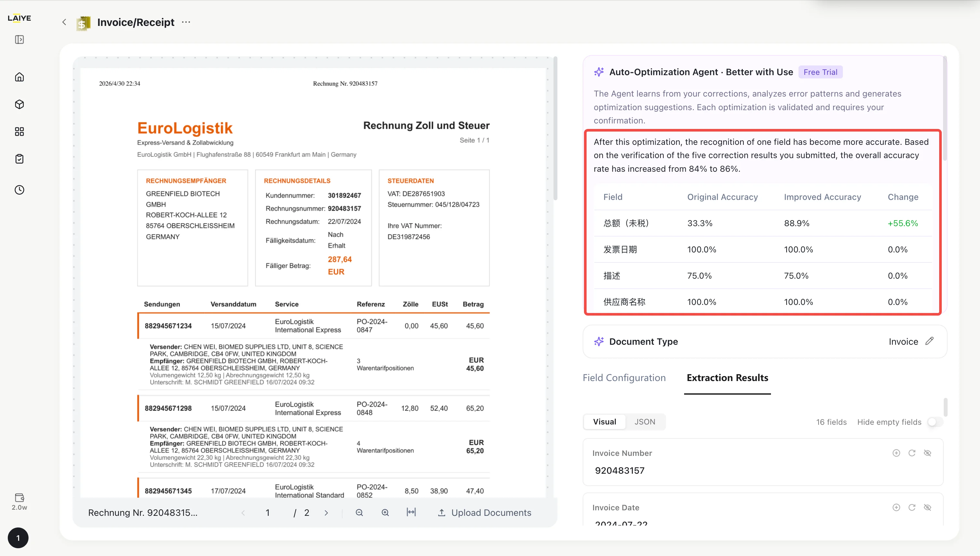Viewport: 980px width, 556px height.
Task: Click the '供应商名称' field row
Action: 763,302
